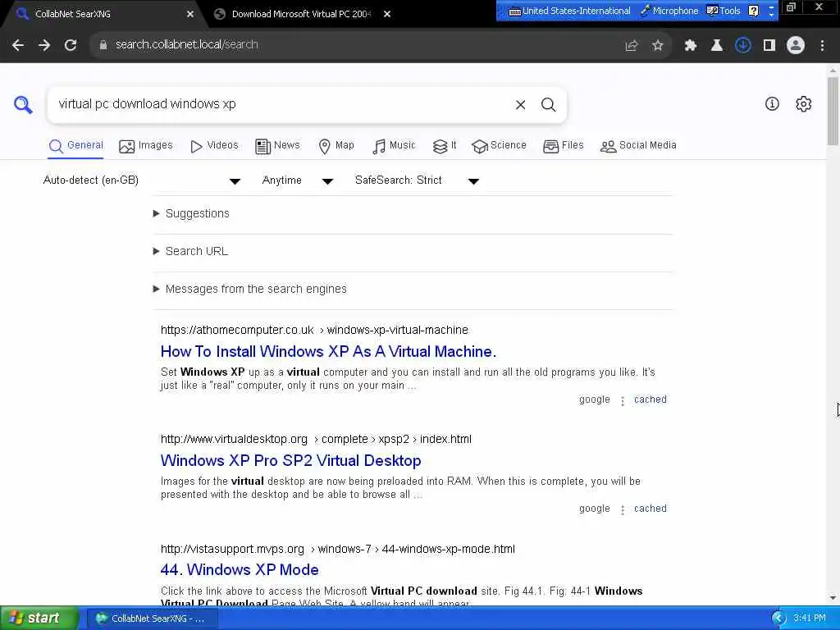Expand Messages from the search engines
The width and height of the screenshot is (840, 630).
249,290
